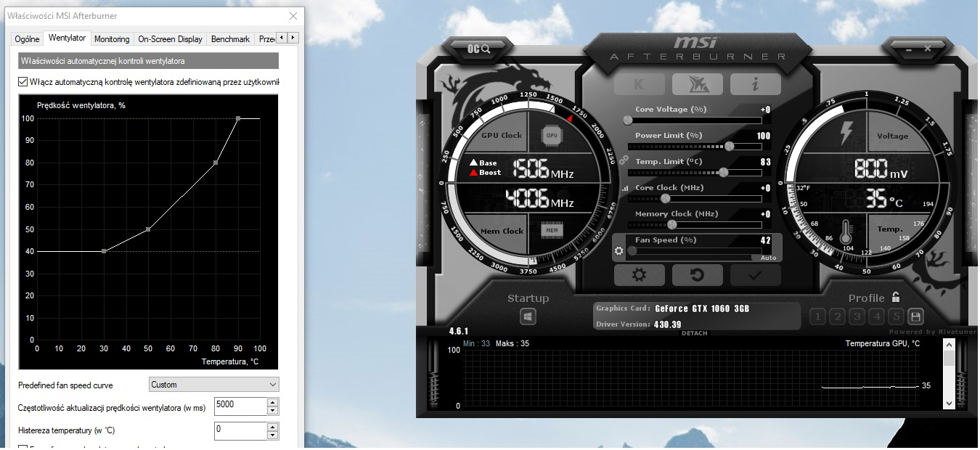This screenshot has height=450, width=980.
Task: Decrease temperature hysteresis with down arrow
Action: 273,435
